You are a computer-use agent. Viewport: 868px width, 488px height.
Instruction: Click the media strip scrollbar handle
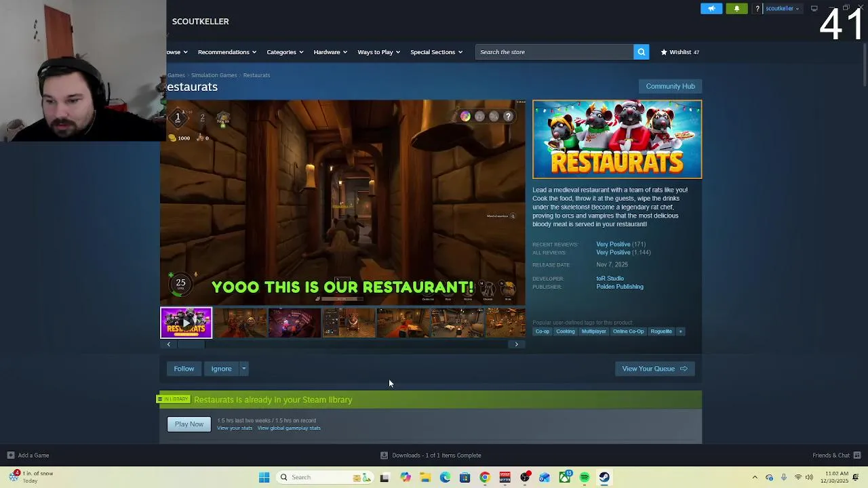pos(191,344)
